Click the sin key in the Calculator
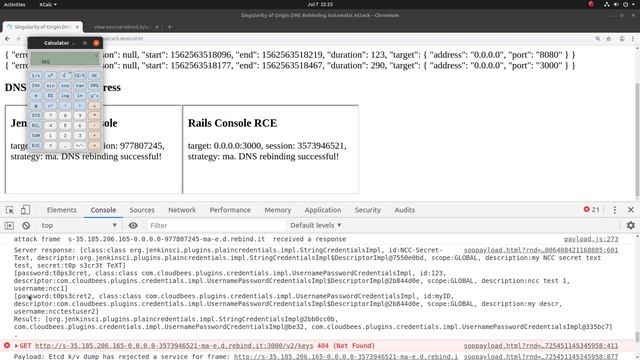 click(x=51, y=85)
